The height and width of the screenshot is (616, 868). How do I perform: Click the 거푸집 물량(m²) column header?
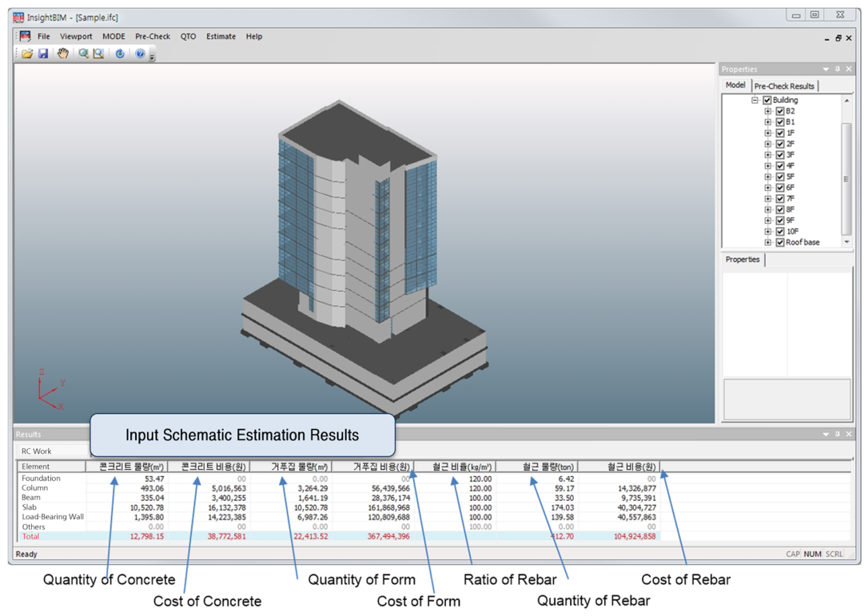point(291,467)
